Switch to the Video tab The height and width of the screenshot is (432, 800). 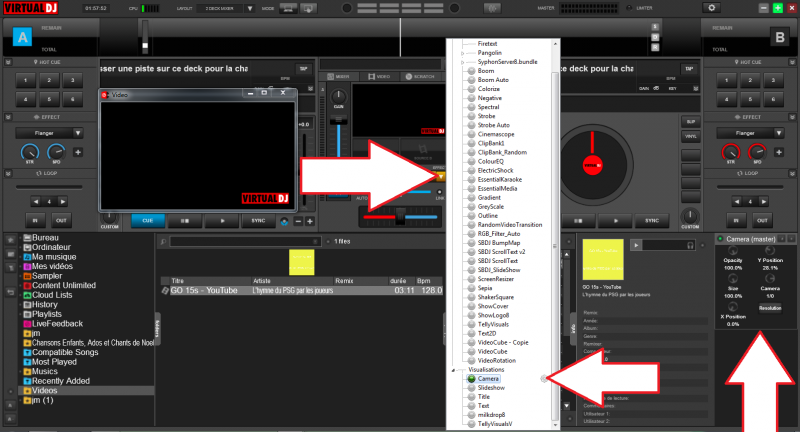click(380, 77)
